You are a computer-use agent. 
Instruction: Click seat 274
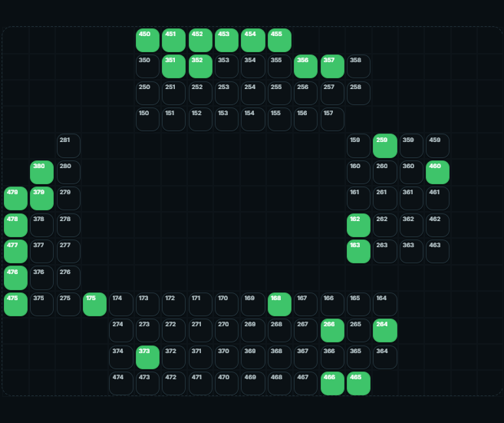(x=121, y=331)
